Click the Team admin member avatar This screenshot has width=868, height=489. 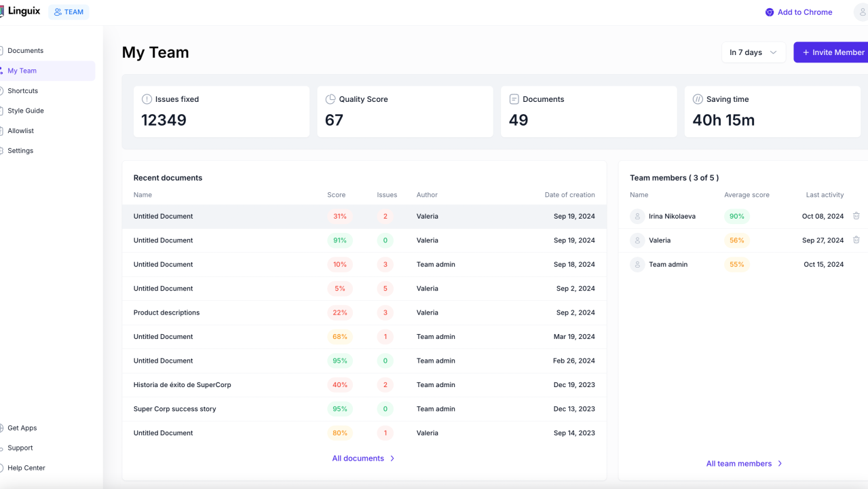pos(637,264)
